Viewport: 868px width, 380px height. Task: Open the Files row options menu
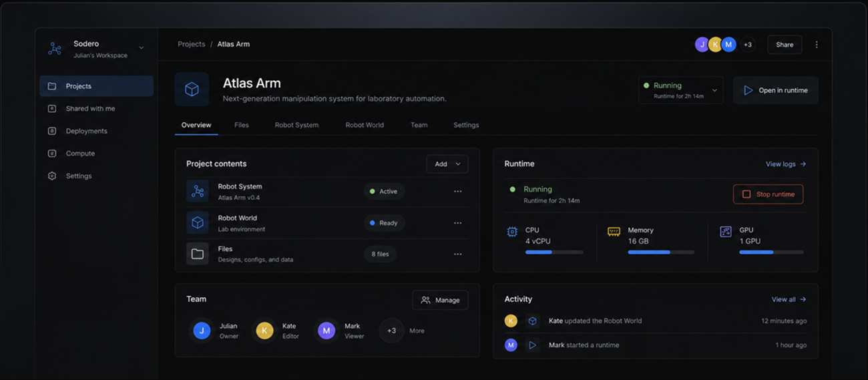pos(457,254)
